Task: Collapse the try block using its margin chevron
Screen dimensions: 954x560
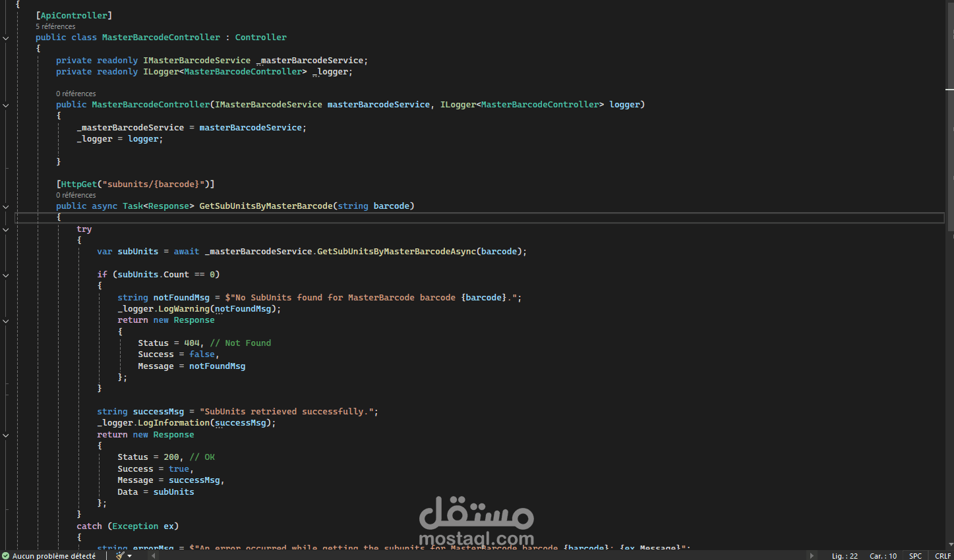Action: [x=6, y=229]
